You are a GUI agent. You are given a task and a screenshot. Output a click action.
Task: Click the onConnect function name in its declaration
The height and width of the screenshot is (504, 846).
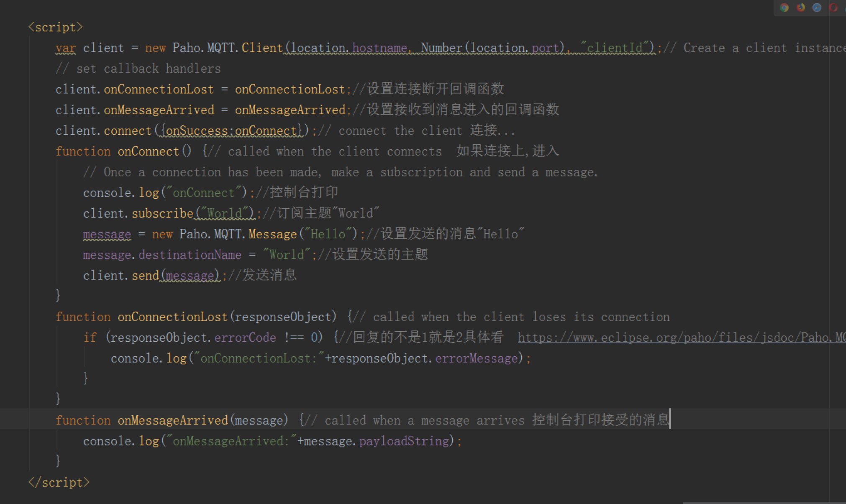point(148,151)
